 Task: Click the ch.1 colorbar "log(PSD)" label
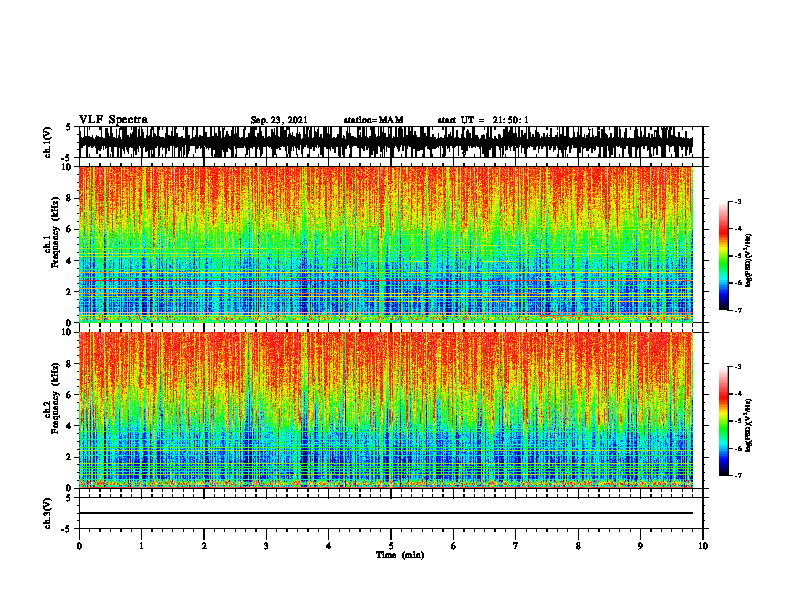(x=749, y=261)
